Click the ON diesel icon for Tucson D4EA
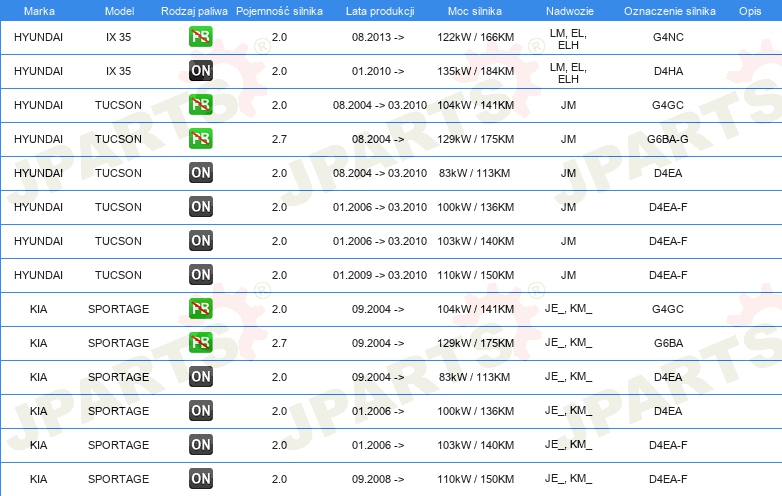782x496 pixels. point(200,172)
